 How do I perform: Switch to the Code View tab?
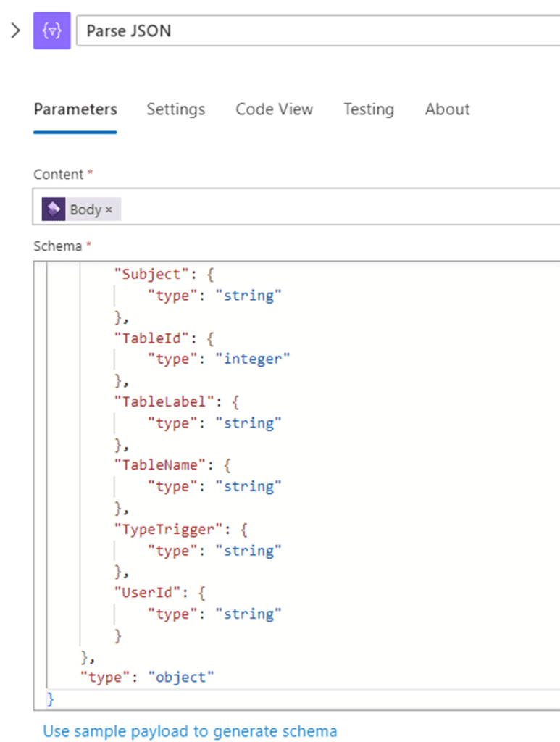(x=275, y=109)
